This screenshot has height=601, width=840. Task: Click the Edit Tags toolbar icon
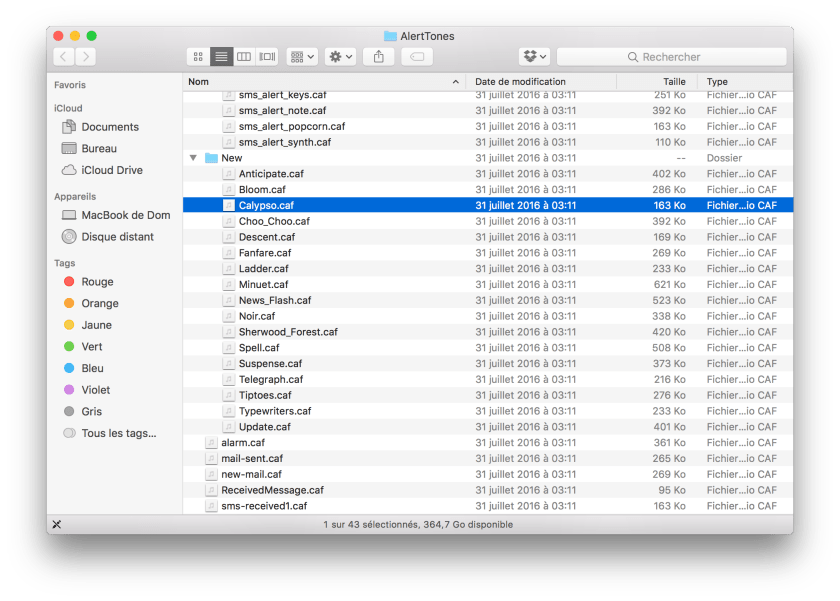coord(417,57)
